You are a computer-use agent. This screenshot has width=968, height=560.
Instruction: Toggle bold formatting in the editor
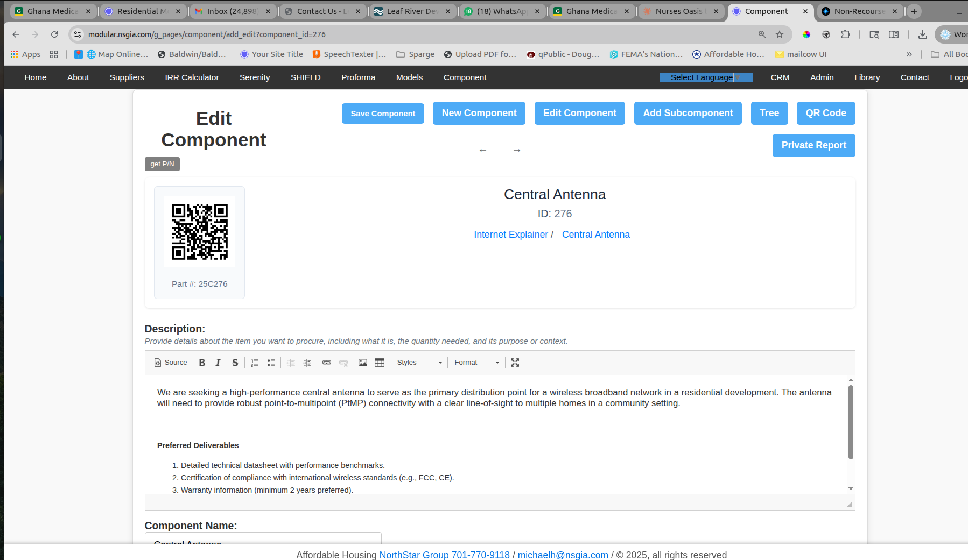(202, 363)
